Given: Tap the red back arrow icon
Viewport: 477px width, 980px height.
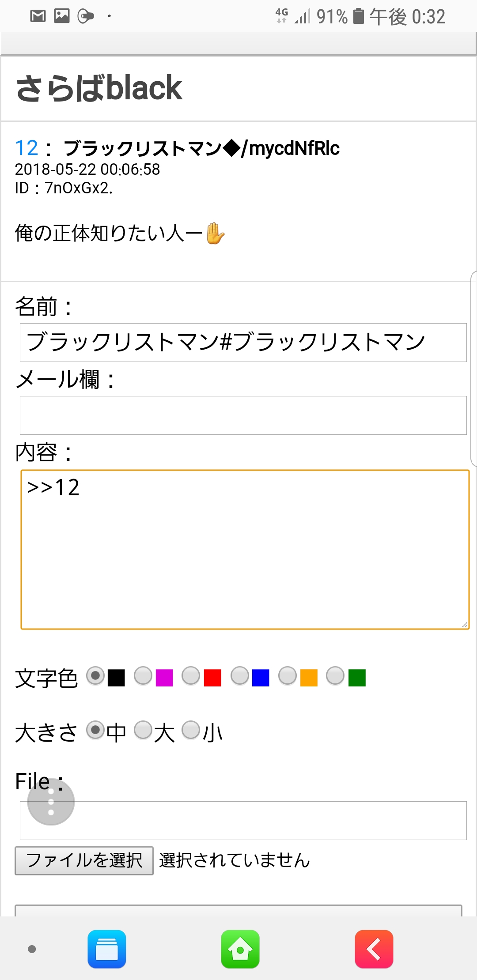Looking at the screenshot, I should click(374, 949).
